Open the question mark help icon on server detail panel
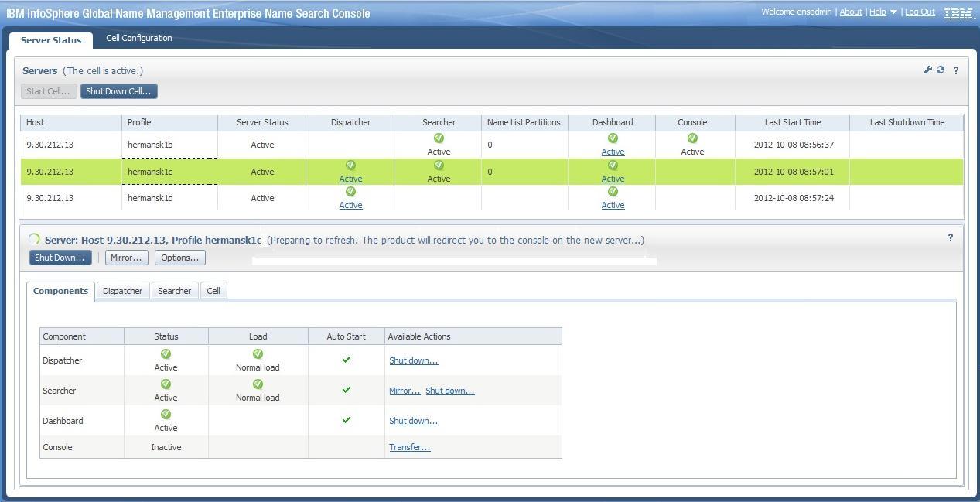The width and height of the screenshot is (980, 502). tap(951, 237)
